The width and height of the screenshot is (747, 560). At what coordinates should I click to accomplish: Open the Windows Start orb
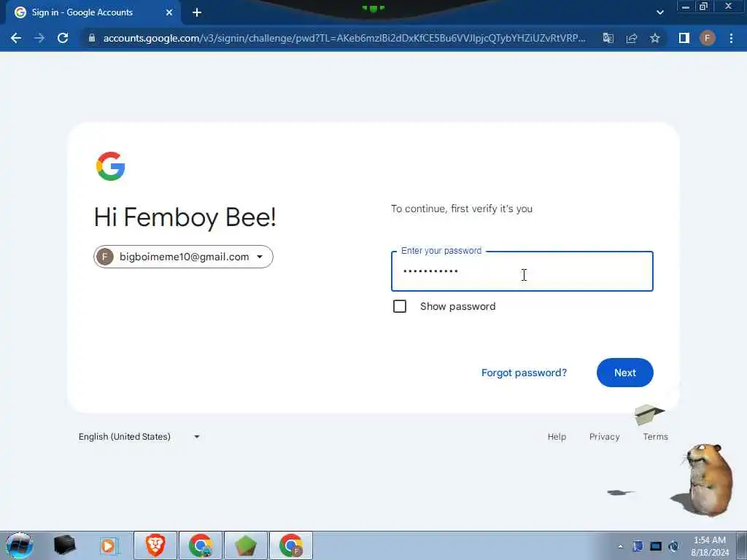(20, 545)
